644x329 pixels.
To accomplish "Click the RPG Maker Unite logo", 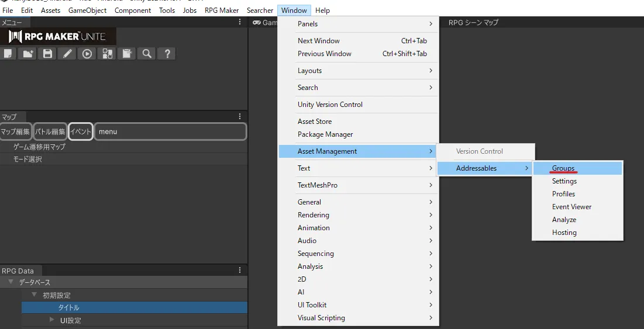I will point(57,36).
